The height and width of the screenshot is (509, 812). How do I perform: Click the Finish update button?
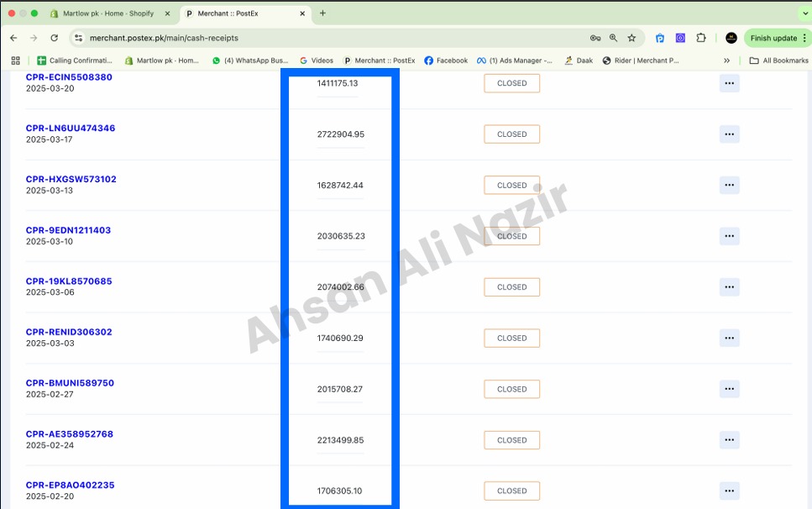(773, 38)
